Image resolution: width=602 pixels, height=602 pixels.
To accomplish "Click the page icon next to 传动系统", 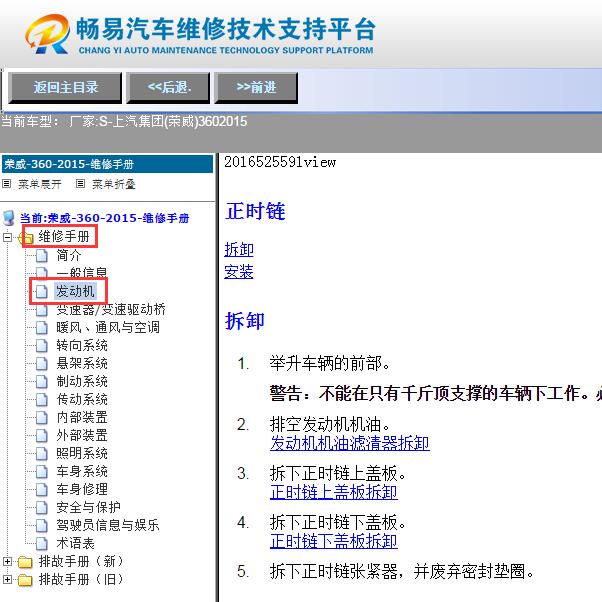I will pyautogui.click(x=41, y=399).
